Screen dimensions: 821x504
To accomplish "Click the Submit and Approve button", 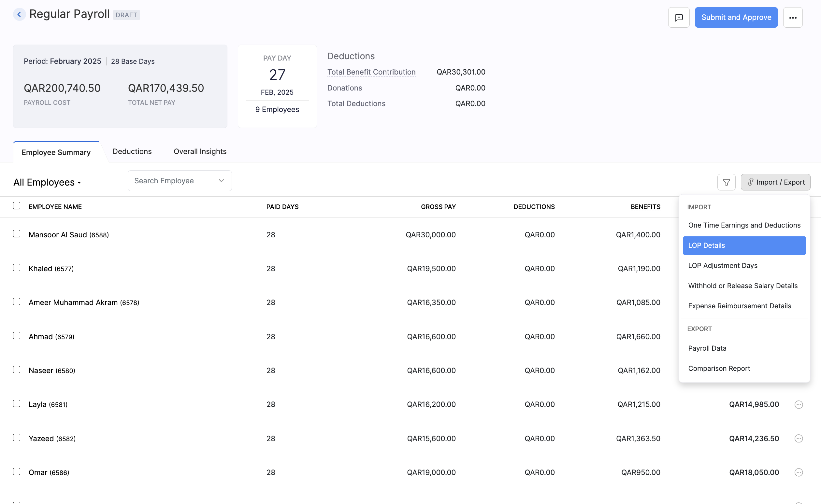I will coord(736,17).
